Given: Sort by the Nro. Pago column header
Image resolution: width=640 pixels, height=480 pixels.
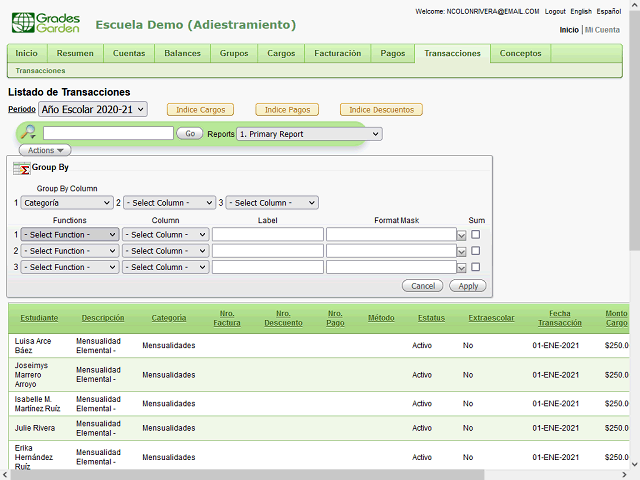Looking at the screenshot, I should pyautogui.click(x=335, y=318).
